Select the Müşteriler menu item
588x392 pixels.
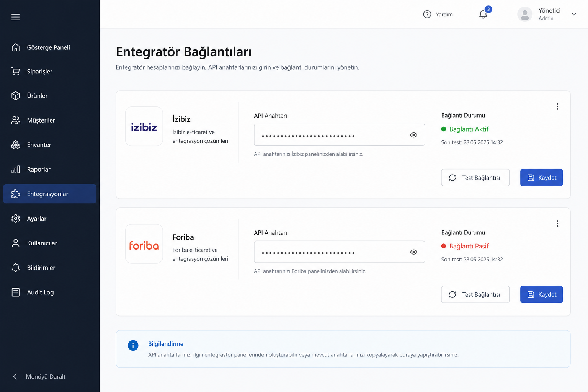50,120
